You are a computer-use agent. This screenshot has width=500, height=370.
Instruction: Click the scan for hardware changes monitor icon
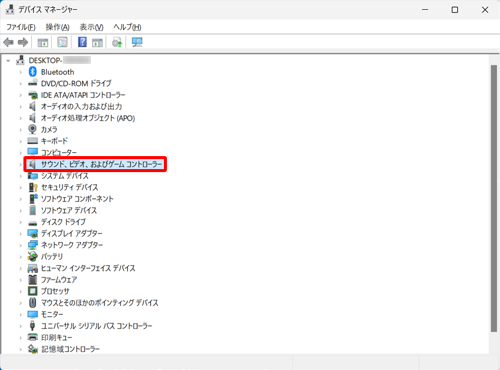pos(137,42)
